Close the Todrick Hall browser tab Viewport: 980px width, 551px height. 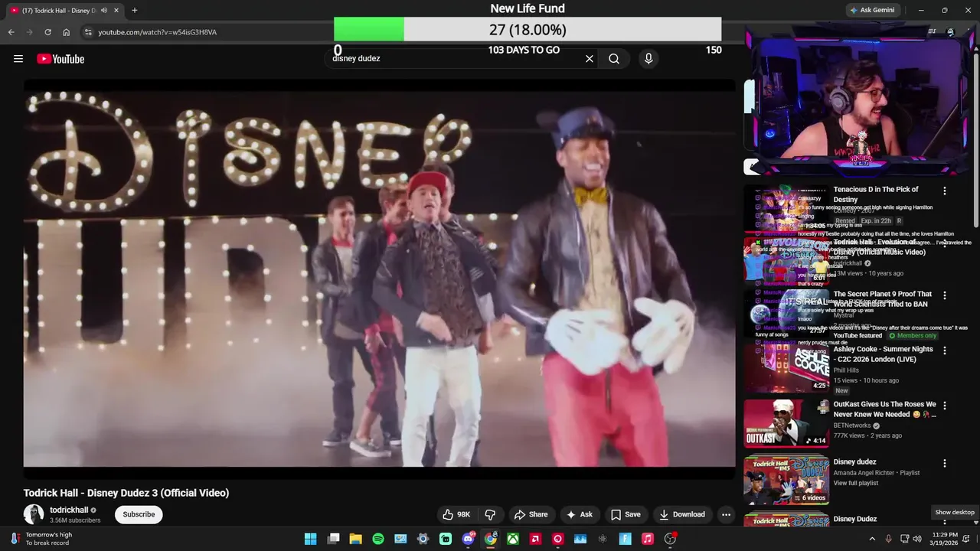(116, 10)
